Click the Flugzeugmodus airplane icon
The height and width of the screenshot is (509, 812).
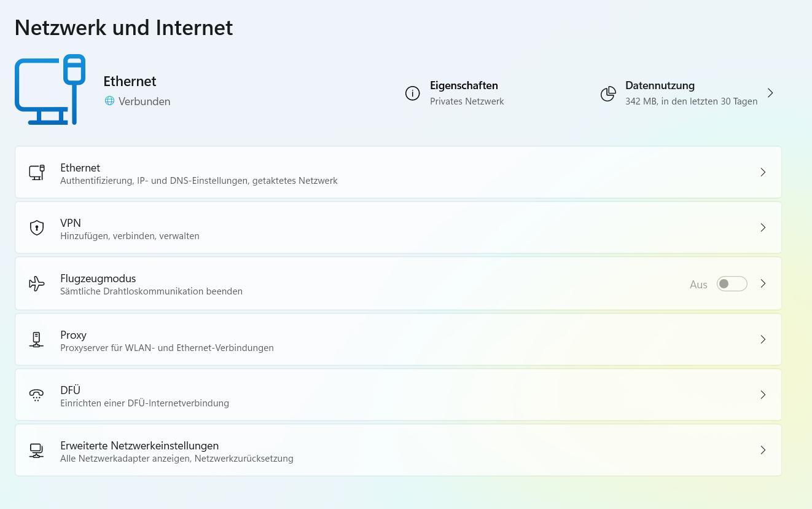coord(37,283)
